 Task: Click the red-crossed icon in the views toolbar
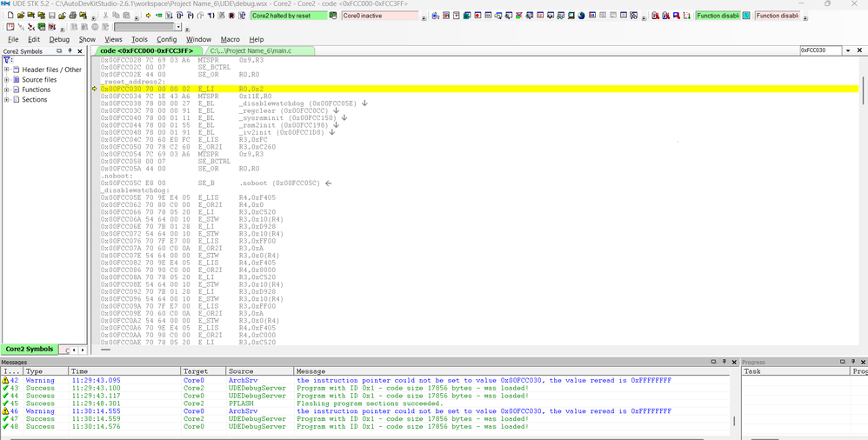coord(518,16)
